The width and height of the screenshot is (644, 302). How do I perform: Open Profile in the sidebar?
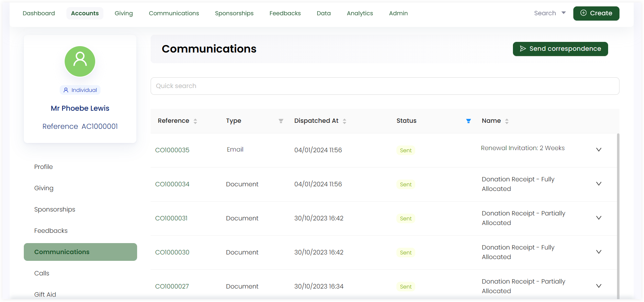pos(43,167)
